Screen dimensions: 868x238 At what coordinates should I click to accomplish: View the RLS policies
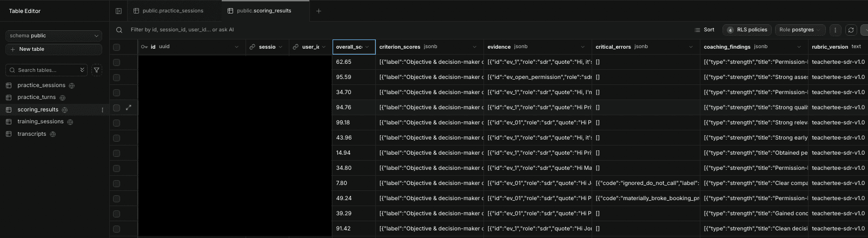(x=747, y=30)
